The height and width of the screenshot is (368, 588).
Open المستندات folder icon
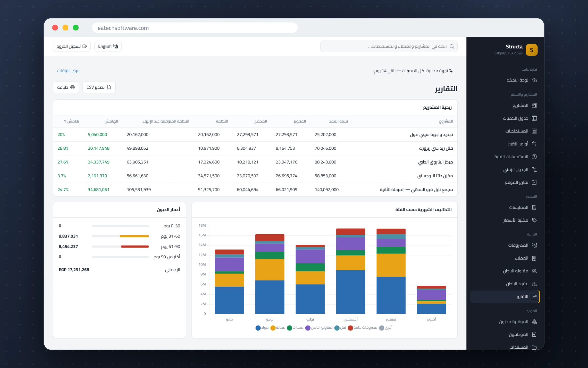(534, 347)
